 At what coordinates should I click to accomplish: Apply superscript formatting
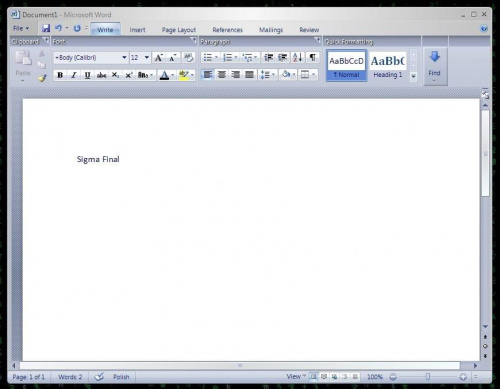click(129, 75)
